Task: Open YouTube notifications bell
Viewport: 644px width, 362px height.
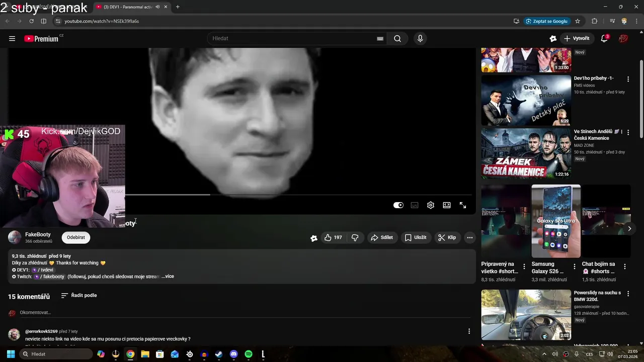Action: pos(604,39)
